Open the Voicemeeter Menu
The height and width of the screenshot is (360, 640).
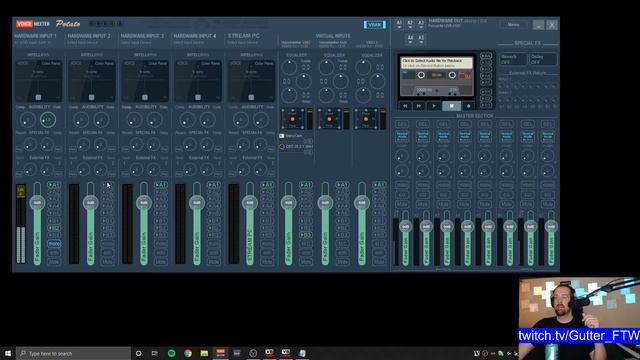pos(513,25)
